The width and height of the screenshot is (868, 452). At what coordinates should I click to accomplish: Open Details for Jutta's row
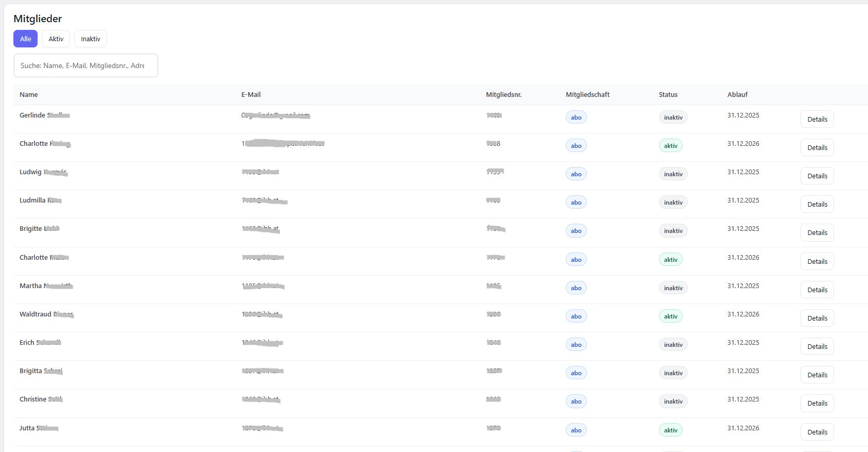817,432
